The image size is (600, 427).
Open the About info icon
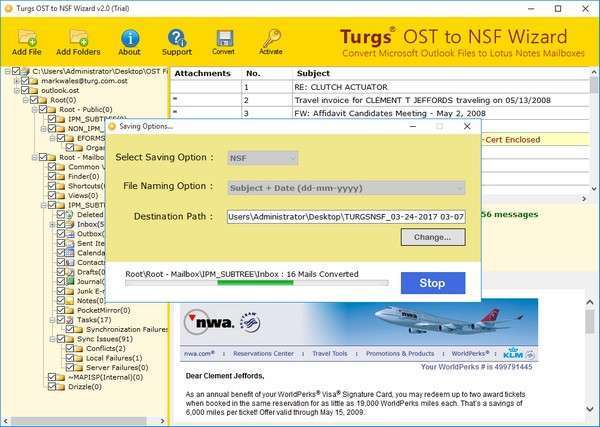(129, 38)
